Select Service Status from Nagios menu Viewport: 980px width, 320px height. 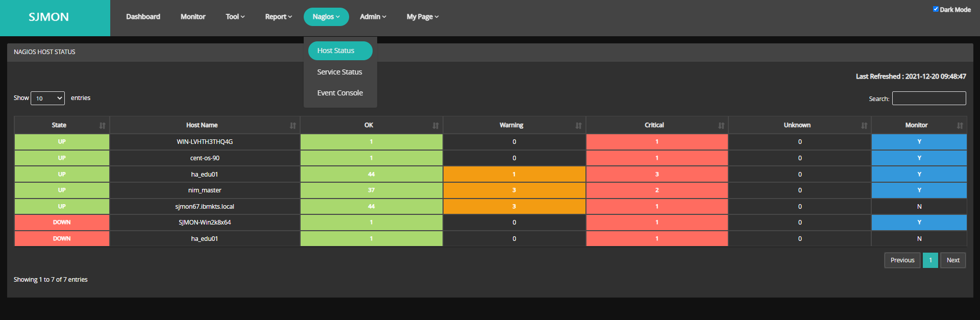click(339, 72)
